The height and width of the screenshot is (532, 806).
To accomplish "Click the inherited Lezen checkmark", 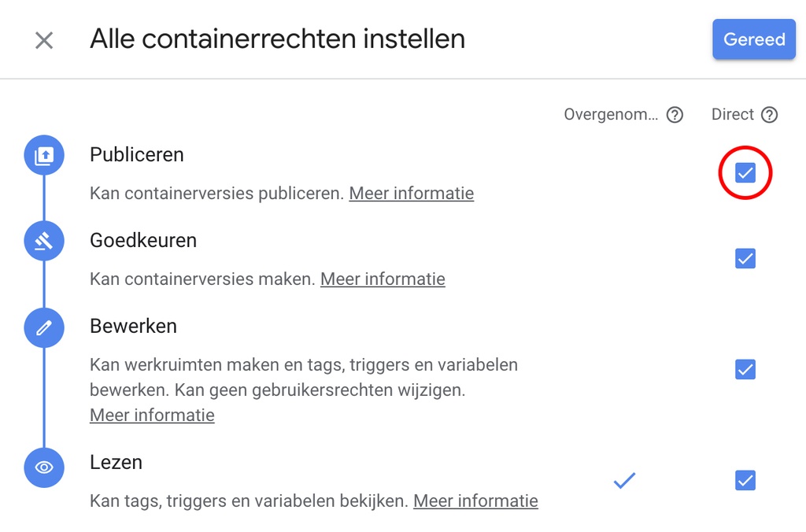I will coord(624,480).
